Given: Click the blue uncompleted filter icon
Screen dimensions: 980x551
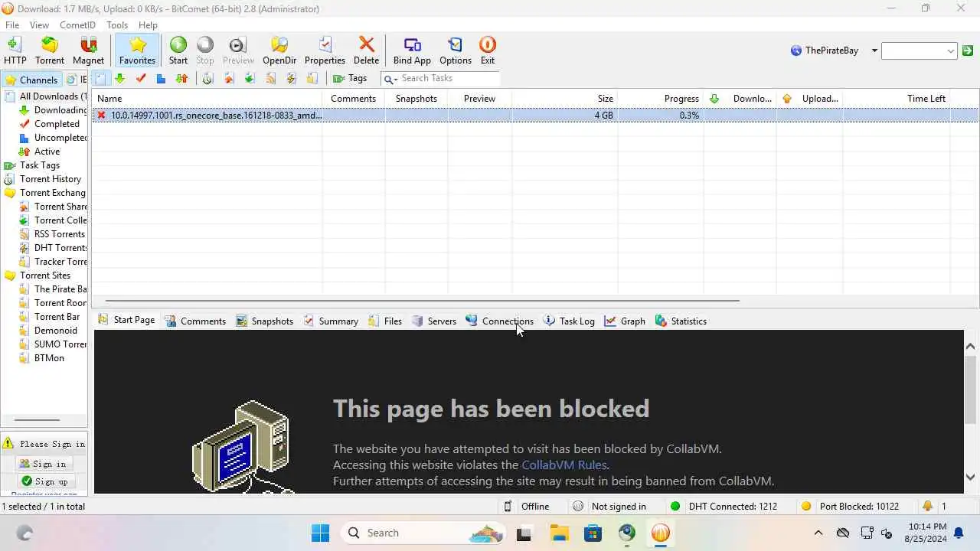Looking at the screenshot, I should click(161, 79).
